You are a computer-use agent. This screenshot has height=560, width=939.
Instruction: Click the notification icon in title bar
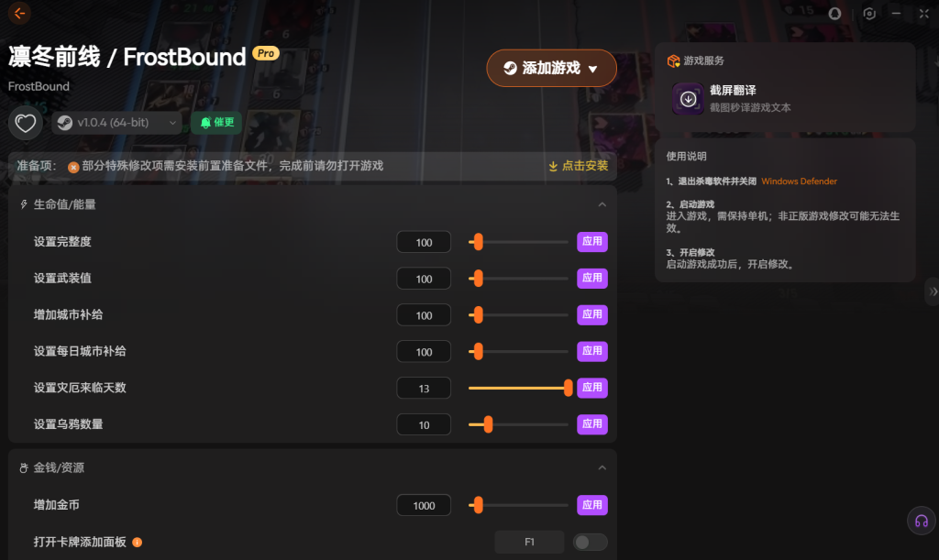(x=834, y=13)
